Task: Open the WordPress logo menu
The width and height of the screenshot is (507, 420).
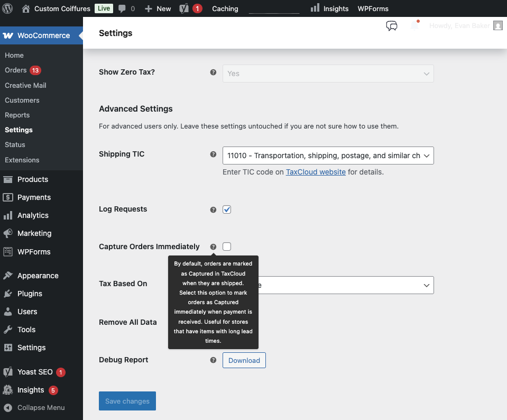Action: (7, 8)
